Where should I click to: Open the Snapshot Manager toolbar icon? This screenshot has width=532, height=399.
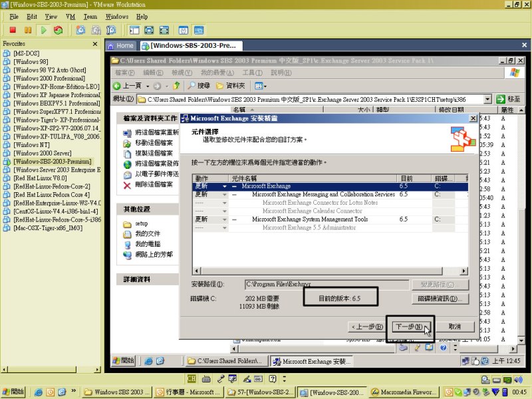click(x=111, y=30)
